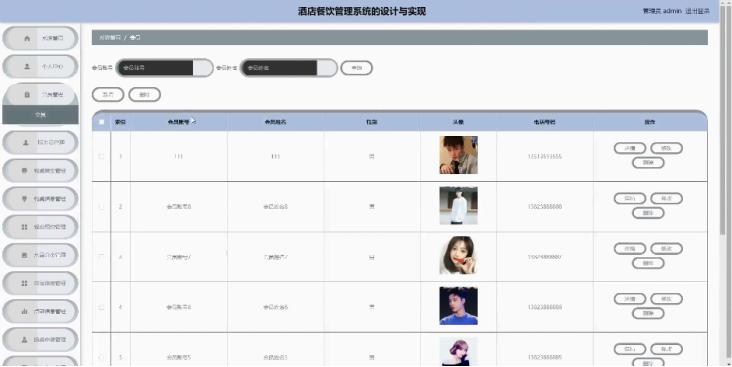Check the checkbox for row 4 会员账号6
The height and width of the screenshot is (367, 732).
(101, 307)
